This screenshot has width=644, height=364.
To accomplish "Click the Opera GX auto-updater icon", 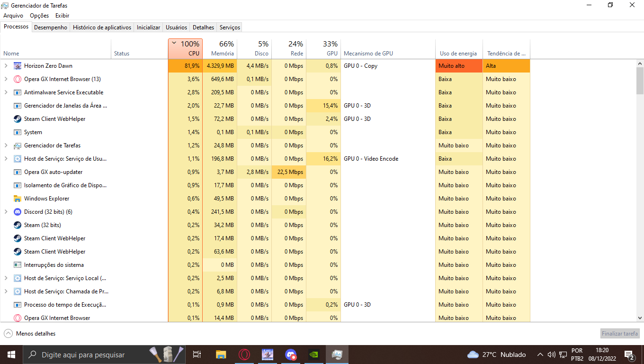I will pyautogui.click(x=18, y=172).
